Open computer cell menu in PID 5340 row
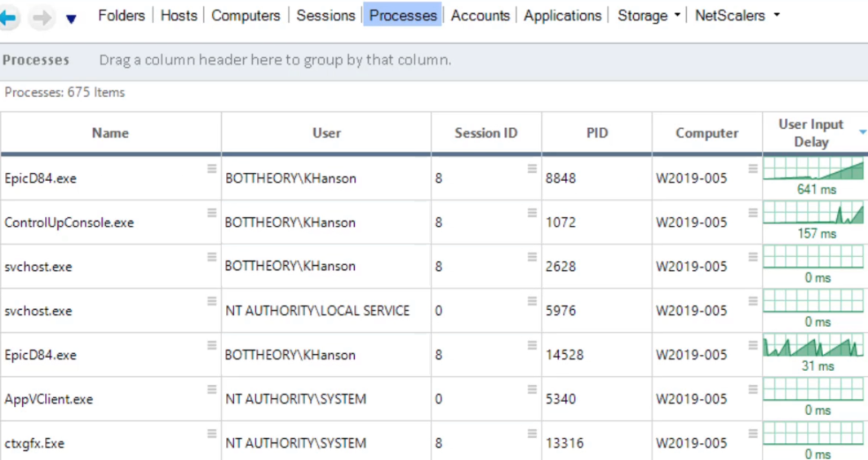Image resolution: width=868 pixels, height=460 pixels. pyautogui.click(x=753, y=390)
